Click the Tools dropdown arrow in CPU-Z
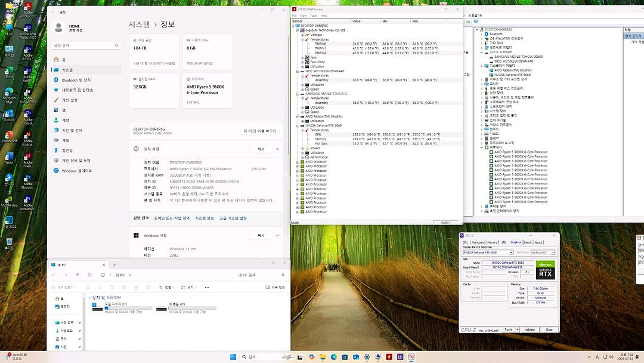Image resolution: width=644 pixels, height=363 pixels. click(x=518, y=330)
